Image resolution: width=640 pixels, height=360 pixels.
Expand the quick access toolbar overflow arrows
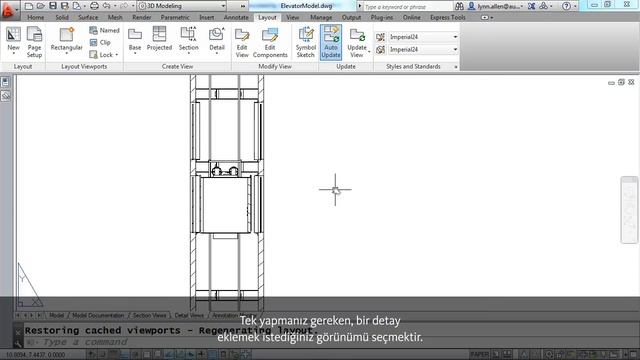tap(243, 6)
